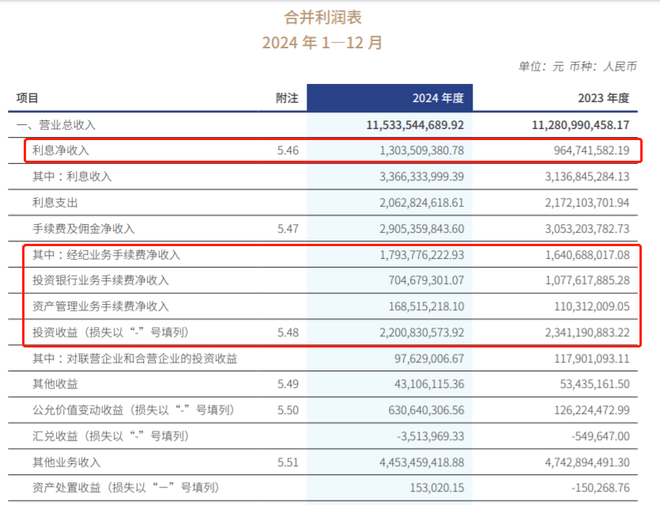Select the 利息支出 row label

55,203
